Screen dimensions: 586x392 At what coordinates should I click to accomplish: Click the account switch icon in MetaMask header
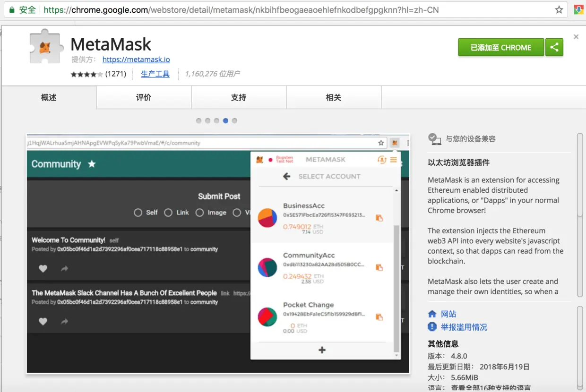382,160
